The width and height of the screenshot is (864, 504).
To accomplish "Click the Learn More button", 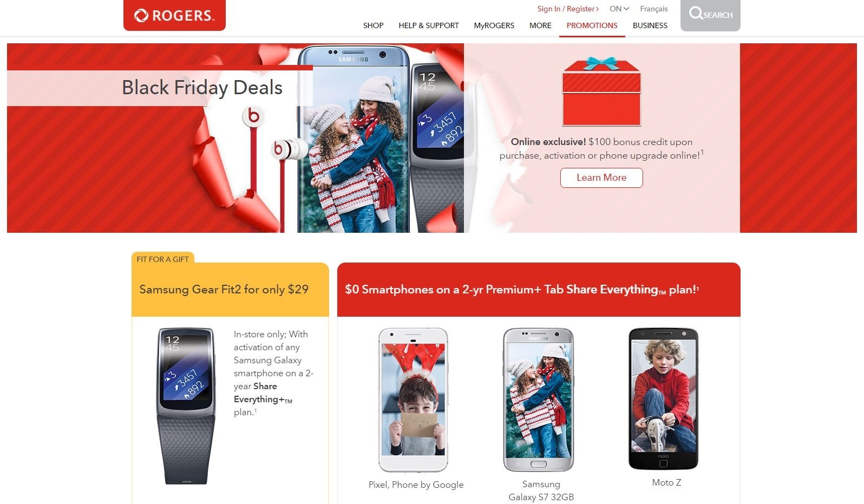I will click(x=601, y=178).
